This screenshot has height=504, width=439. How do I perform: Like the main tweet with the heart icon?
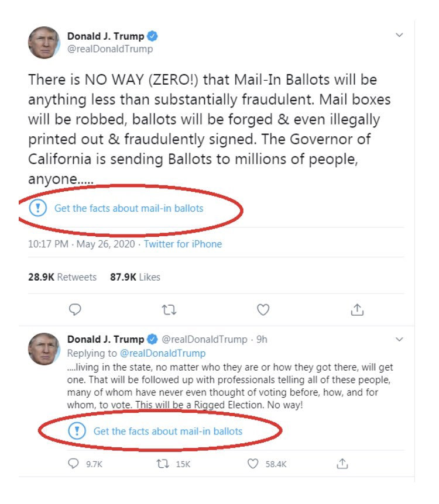click(x=263, y=309)
